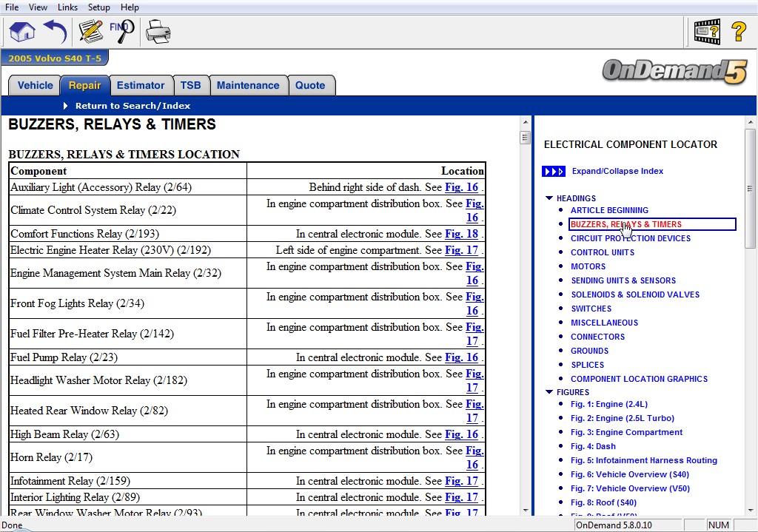
Task: Click the index pane scroll-down arrow
Action: pos(750,511)
